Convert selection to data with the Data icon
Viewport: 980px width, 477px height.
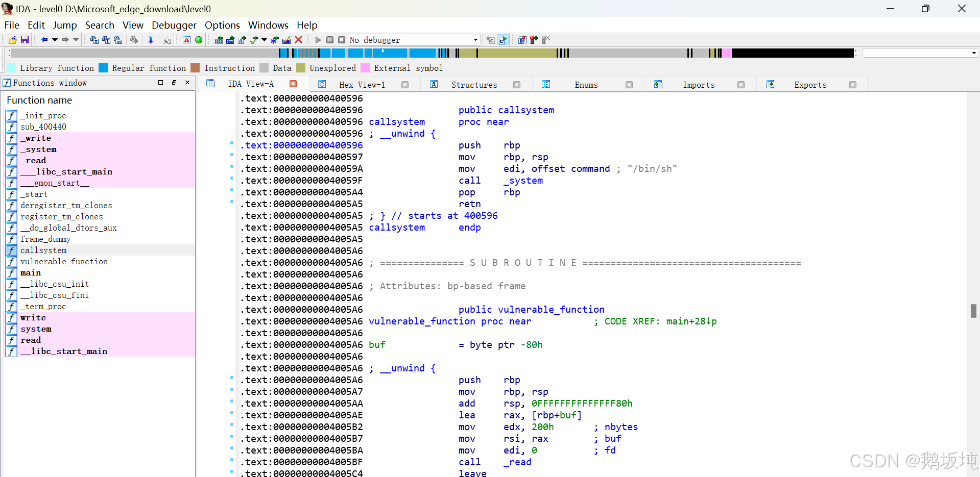[230, 39]
